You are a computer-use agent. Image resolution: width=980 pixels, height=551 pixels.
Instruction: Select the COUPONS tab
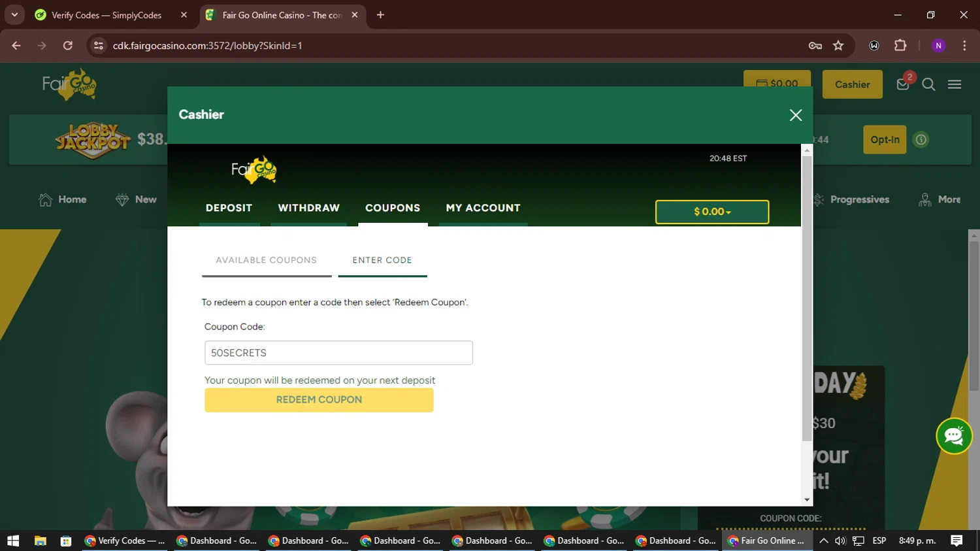click(393, 208)
